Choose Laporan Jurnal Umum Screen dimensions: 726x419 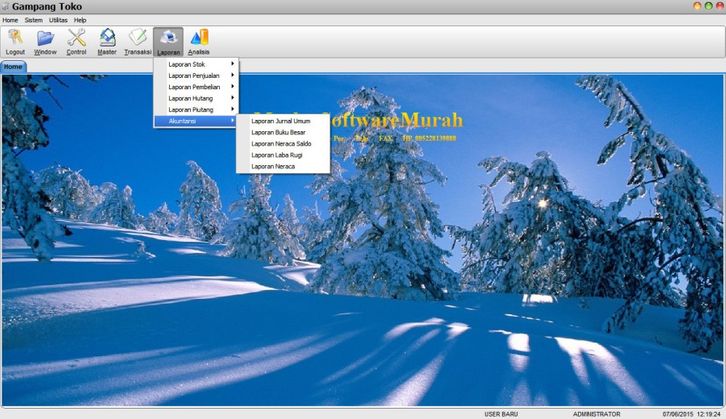(x=281, y=121)
